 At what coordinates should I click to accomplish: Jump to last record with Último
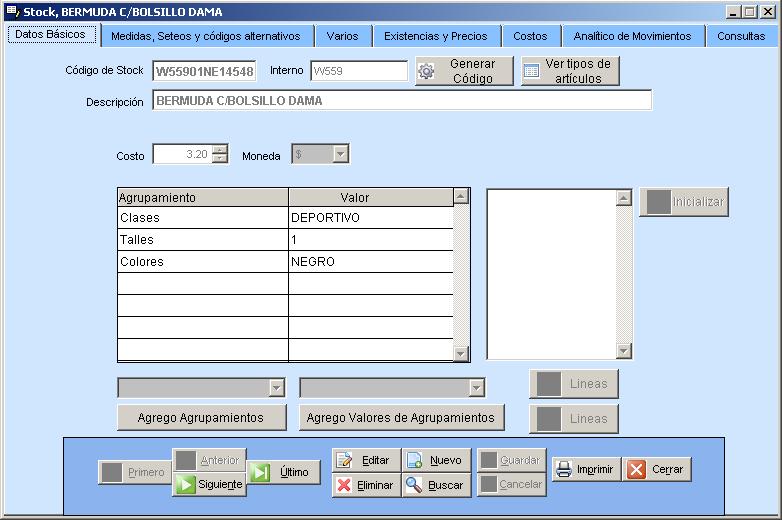pyautogui.click(x=283, y=472)
